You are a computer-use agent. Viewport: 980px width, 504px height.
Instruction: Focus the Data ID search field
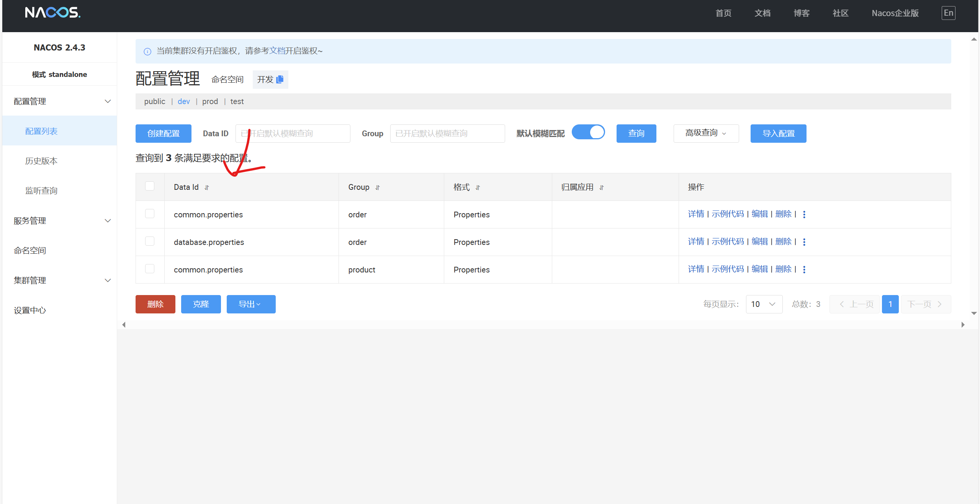[x=293, y=134]
